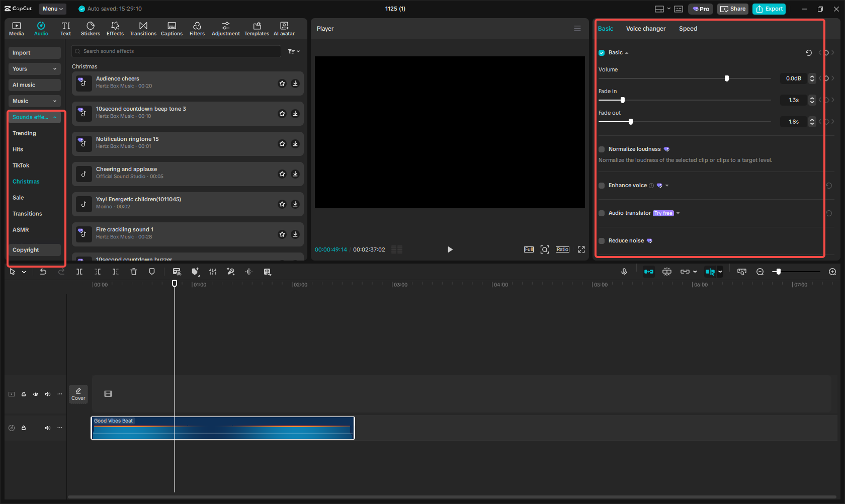Enable the Normalize loudness option
Viewport: 845px width, 504px height.
point(602,149)
